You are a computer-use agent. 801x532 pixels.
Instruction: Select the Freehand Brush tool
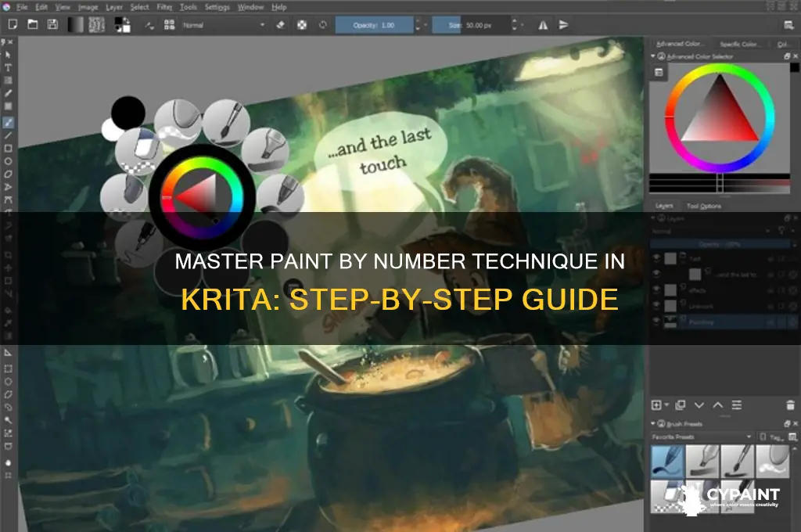pos(8,122)
